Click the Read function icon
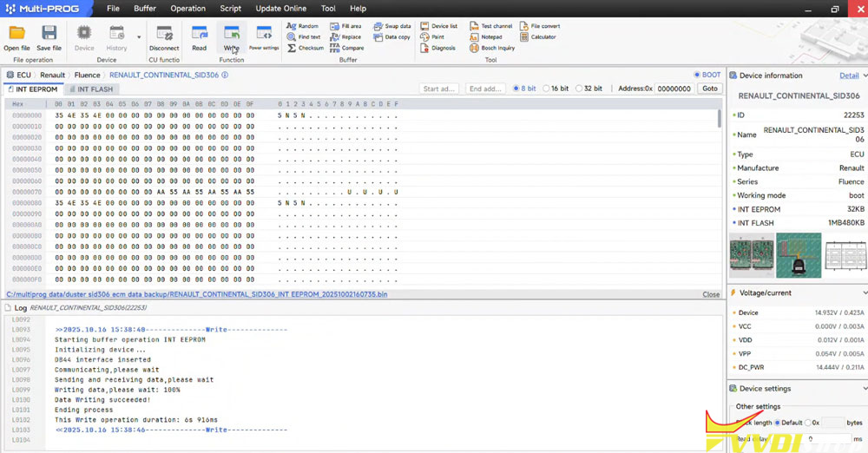This screenshot has width=868, height=453. pos(199,36)
